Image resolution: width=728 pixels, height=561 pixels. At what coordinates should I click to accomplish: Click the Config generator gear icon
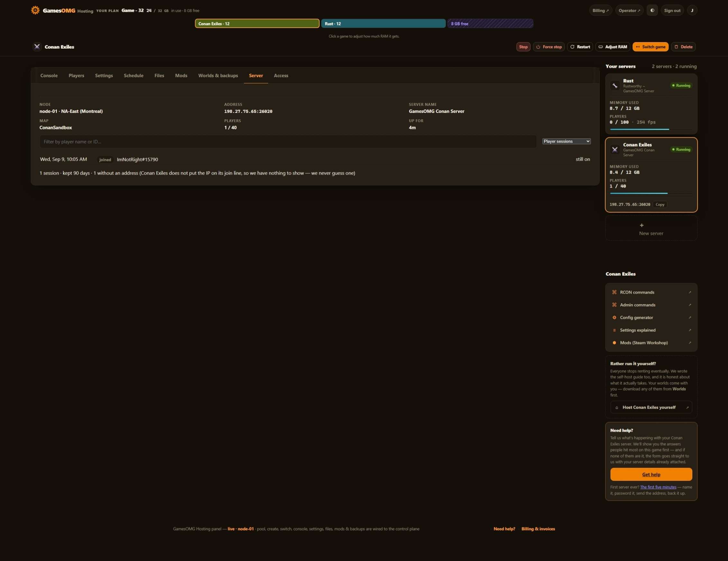(614, 318)
